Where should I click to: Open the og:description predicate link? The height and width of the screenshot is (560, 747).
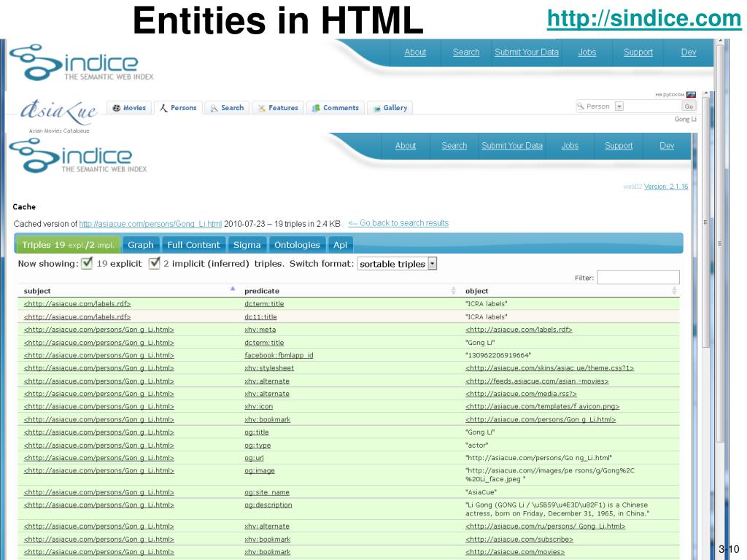pos(268,505)
